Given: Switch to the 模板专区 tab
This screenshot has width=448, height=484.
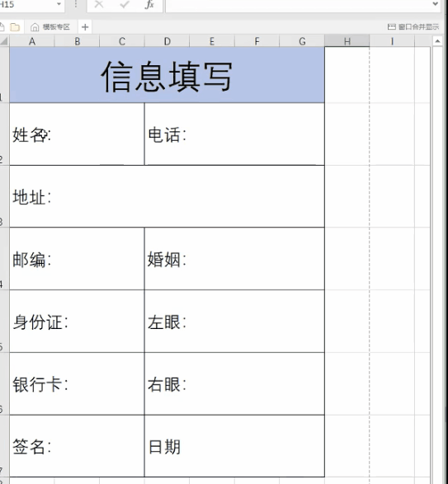Looking at the screenshot, I should click(56, 27).
